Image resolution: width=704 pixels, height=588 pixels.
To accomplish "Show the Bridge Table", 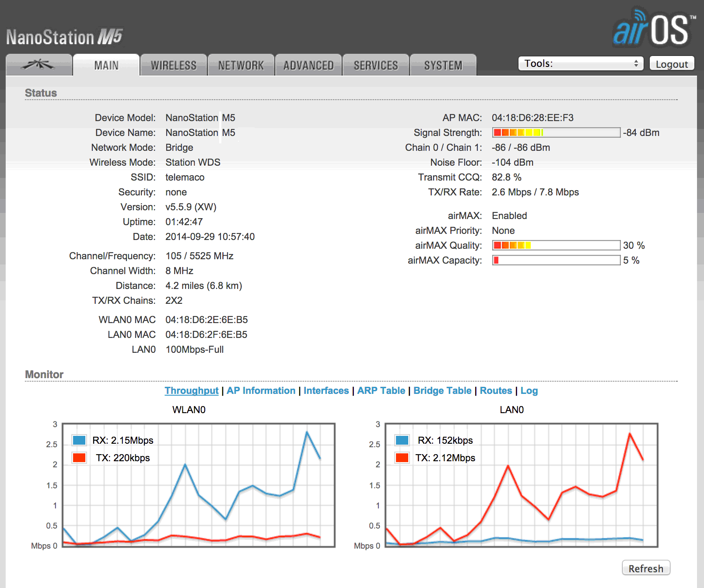I will [442, 390].
